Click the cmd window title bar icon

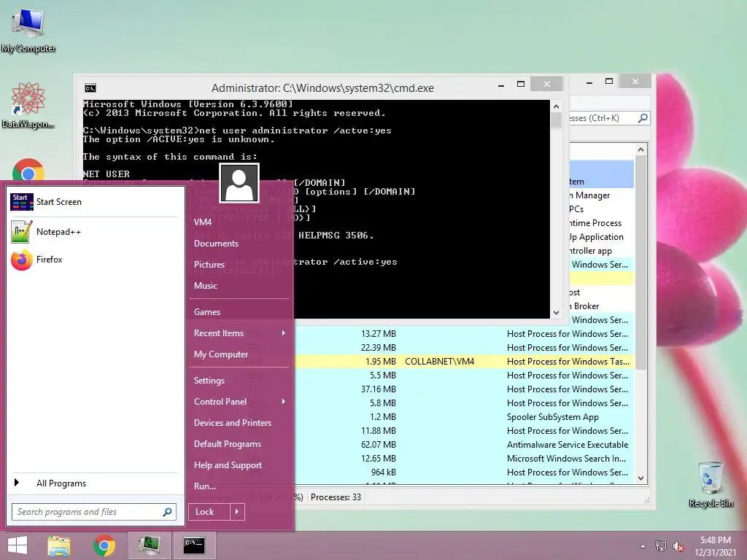coord(90,88)
